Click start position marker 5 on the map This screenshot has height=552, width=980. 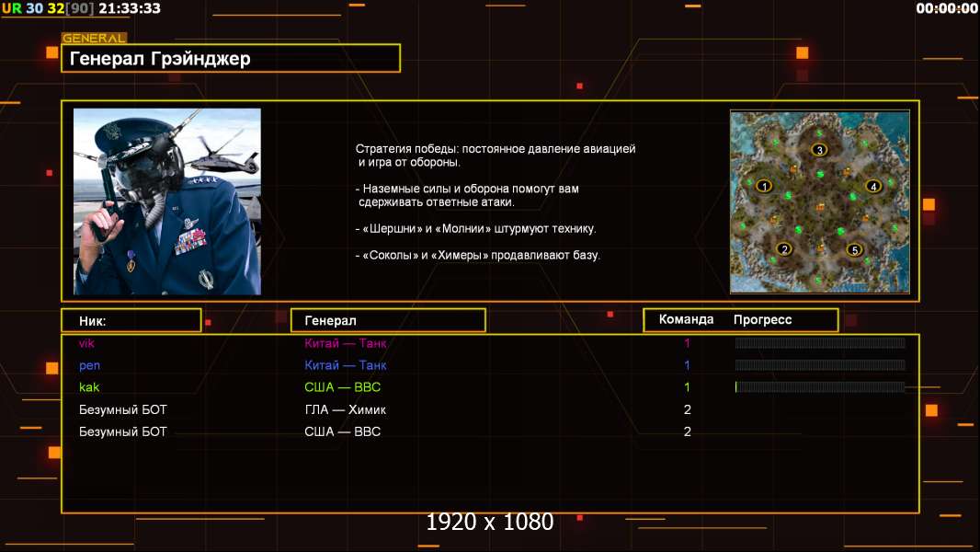854,250
